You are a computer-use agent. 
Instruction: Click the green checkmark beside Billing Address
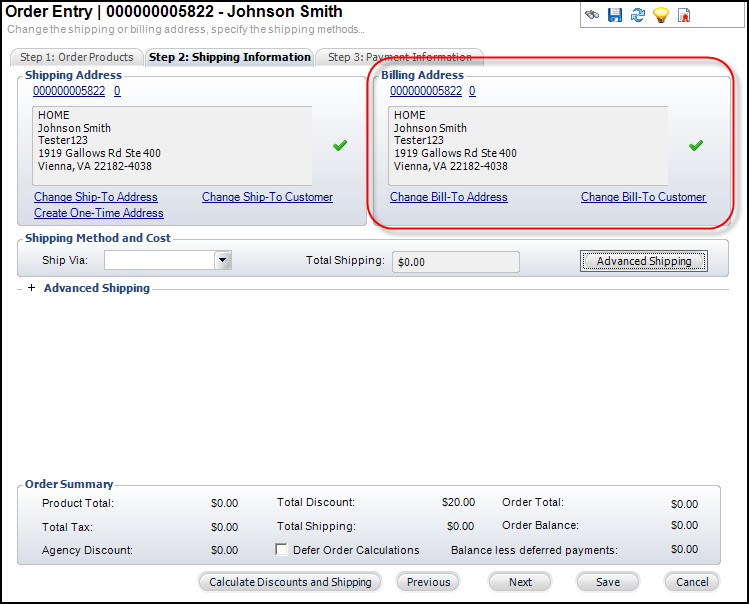[696, 145]
